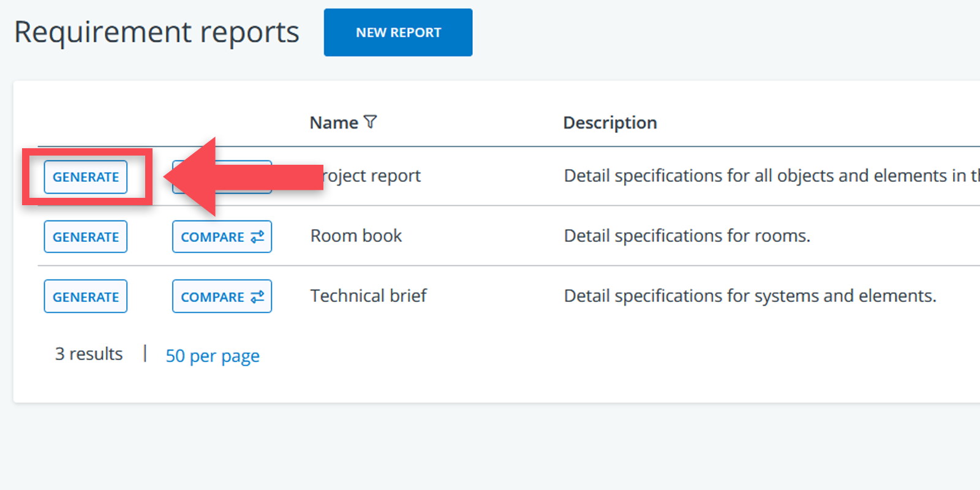Click the Description column header
This screenshot has width=980, height=490.
[x=609, y=123]
